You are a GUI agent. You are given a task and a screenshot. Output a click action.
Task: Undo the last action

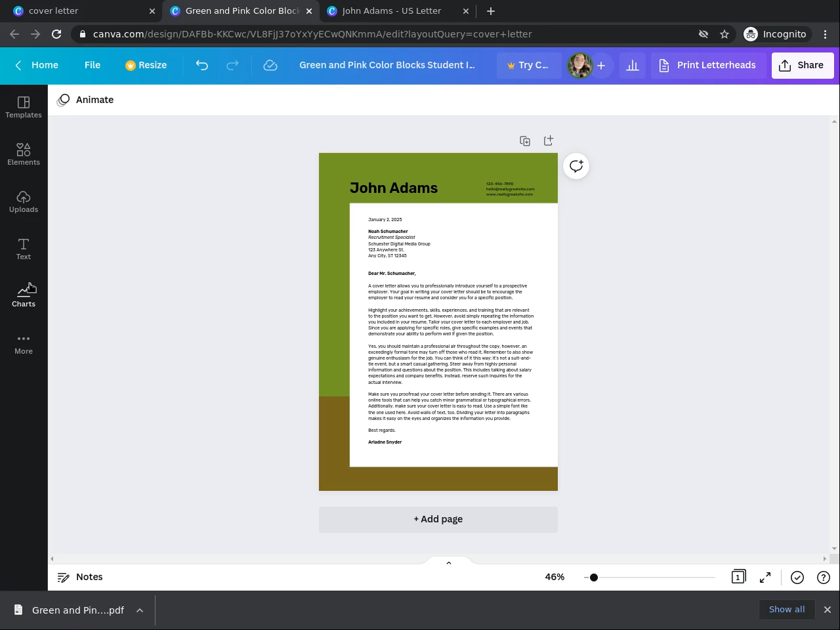coord(202,65)
